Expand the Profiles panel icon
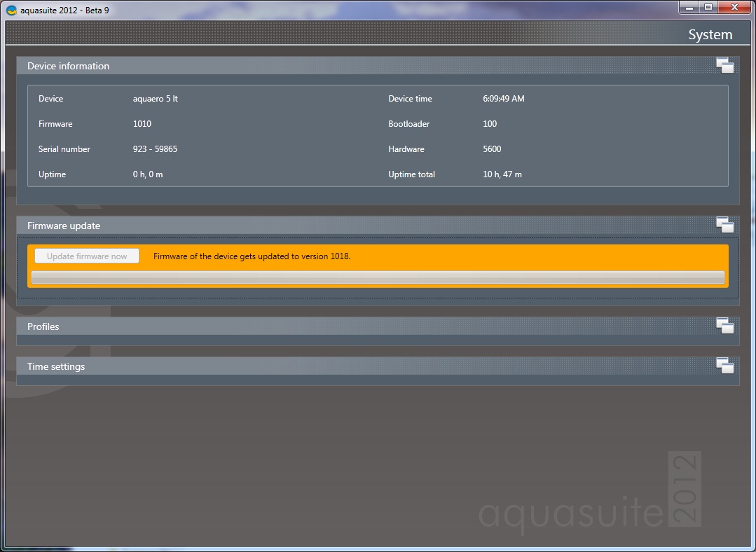 click(724, 326)
